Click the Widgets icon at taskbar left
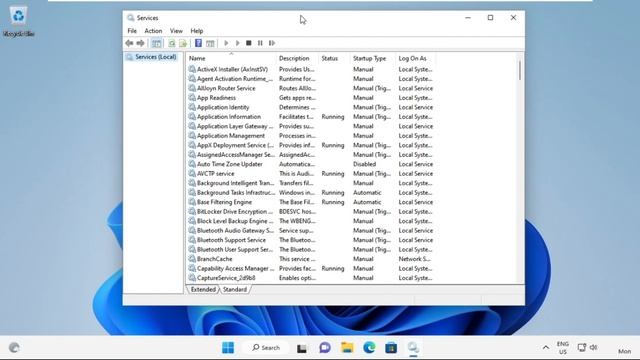The image size is (640, 360). point(14,348)
